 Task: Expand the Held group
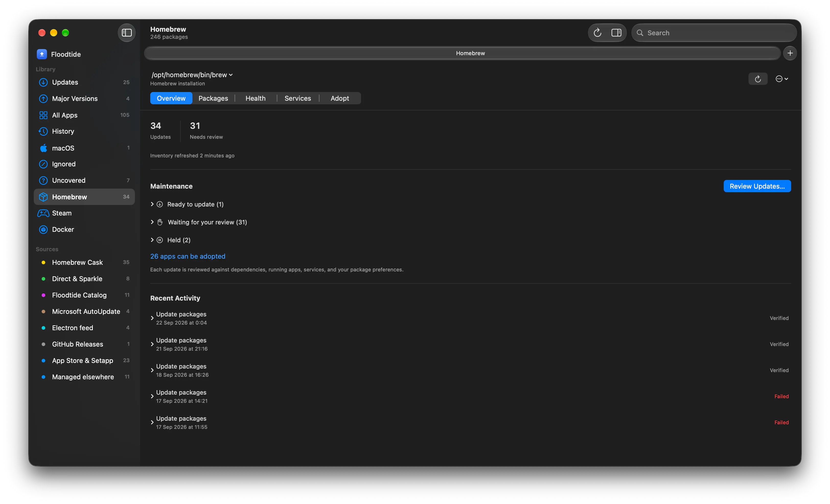152,240
